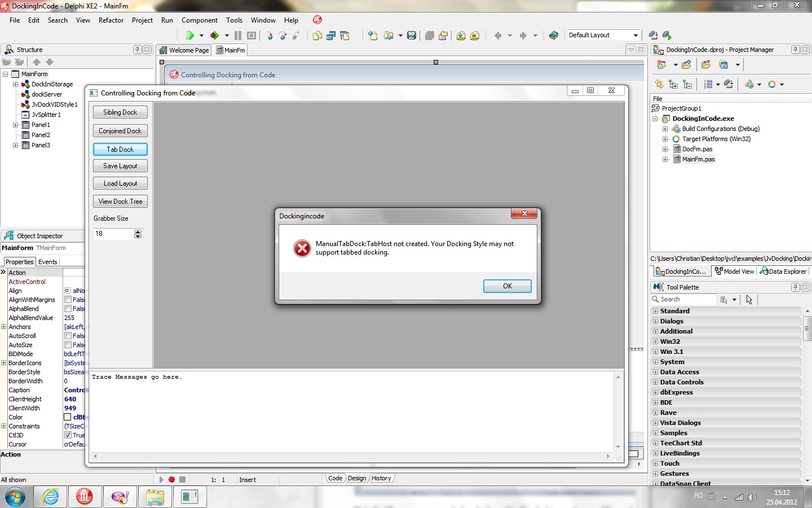Open Internet Explorer from the taskbar
Screen dimensions: 812x508
pos(51,497)
